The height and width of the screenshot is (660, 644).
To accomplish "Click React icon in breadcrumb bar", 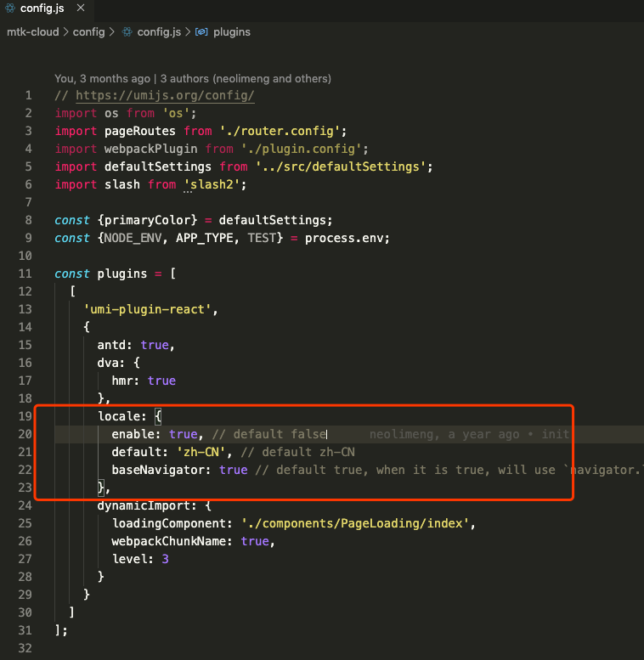I will pyautogui.click(x=127, y=32).
